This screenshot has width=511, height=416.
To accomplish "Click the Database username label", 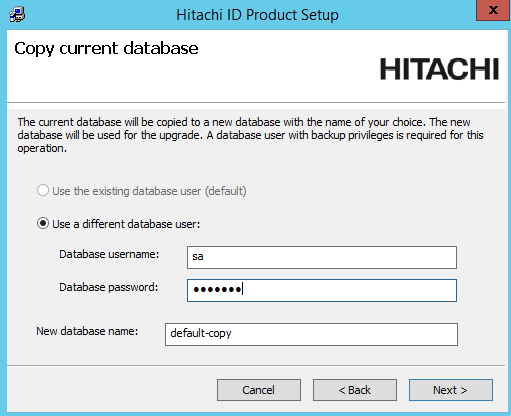I will point(109,254).
